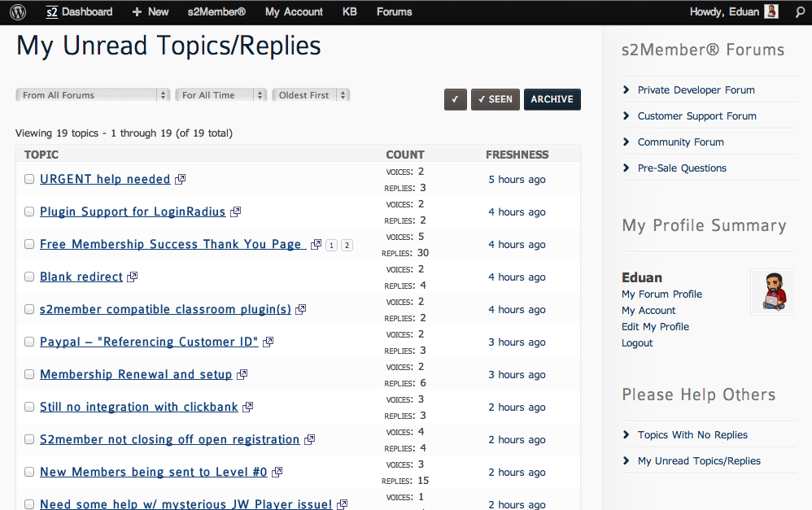Open the Blank redirect topic
Viewport: 812px width, 510px height.
[x=81, y=277]
